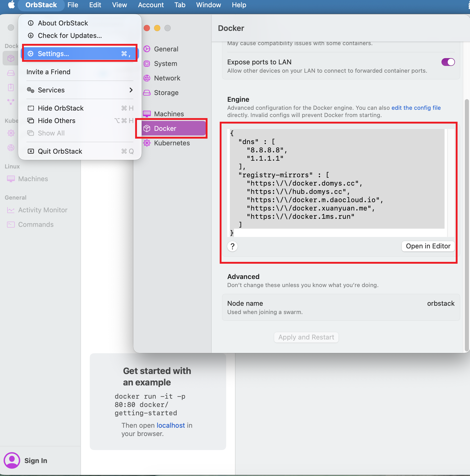470x476 pixels.
Task: Click the General settings gear icon
Action: coord(147,49)
